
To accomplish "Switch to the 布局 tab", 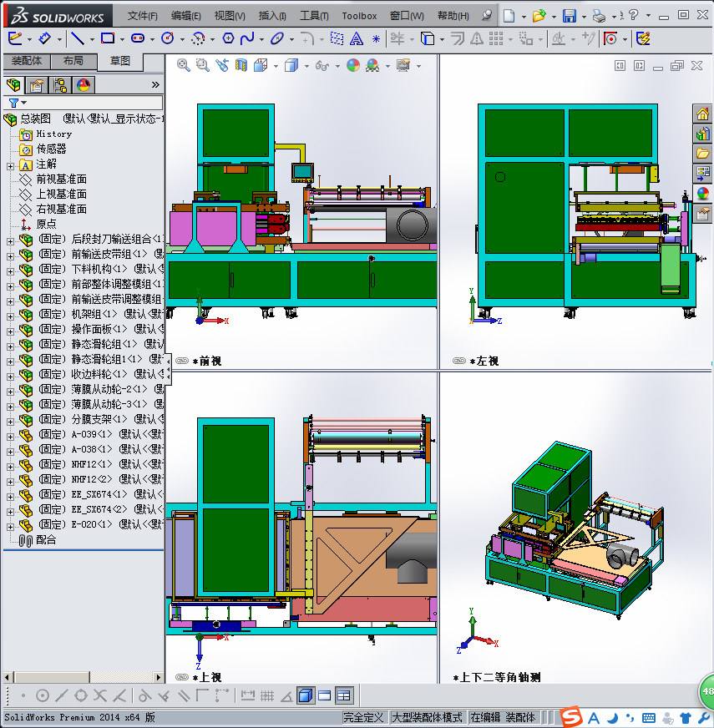I will (73, 61).
